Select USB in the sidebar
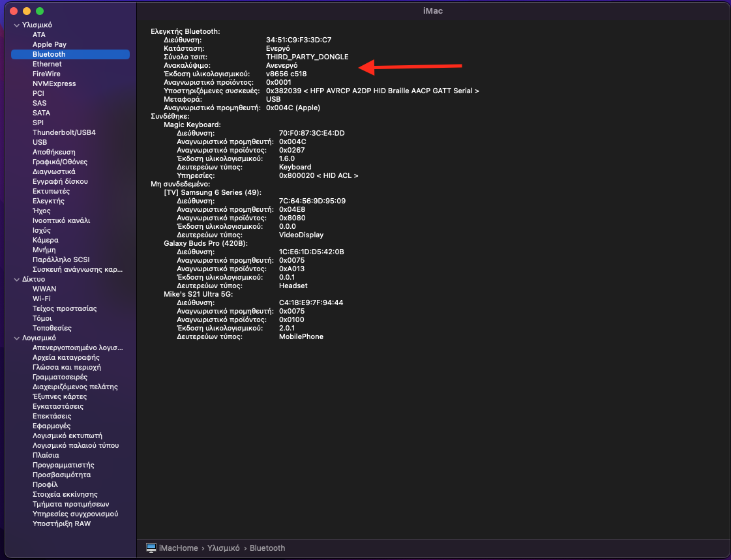The height and width of the screenshot is (560, 731). (40, 143)
